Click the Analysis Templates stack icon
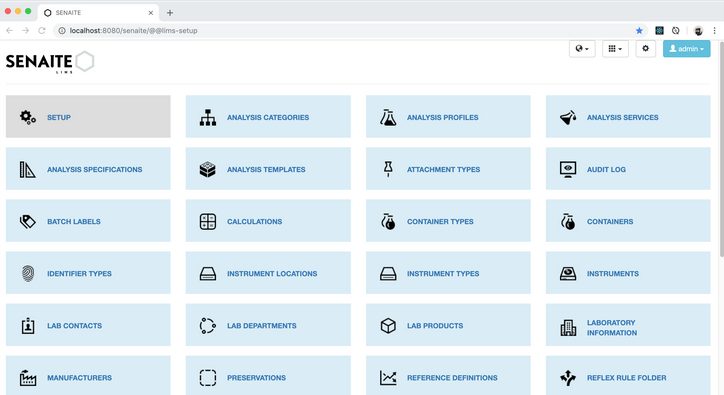Viewport: 724px width, 395px height. [x=208, y=170]
